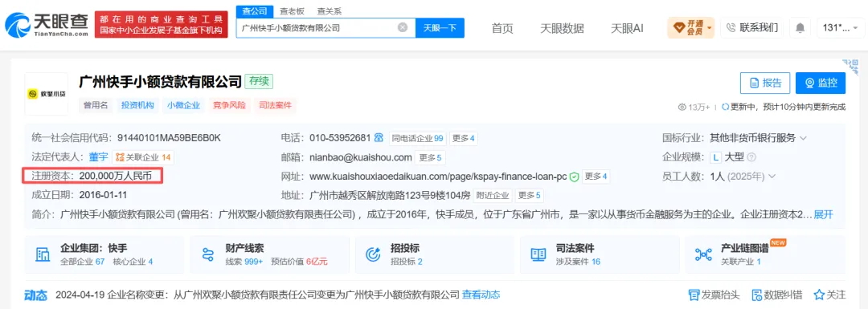Click the 投资机构 tag
The image size is (868, 309).
138,105
